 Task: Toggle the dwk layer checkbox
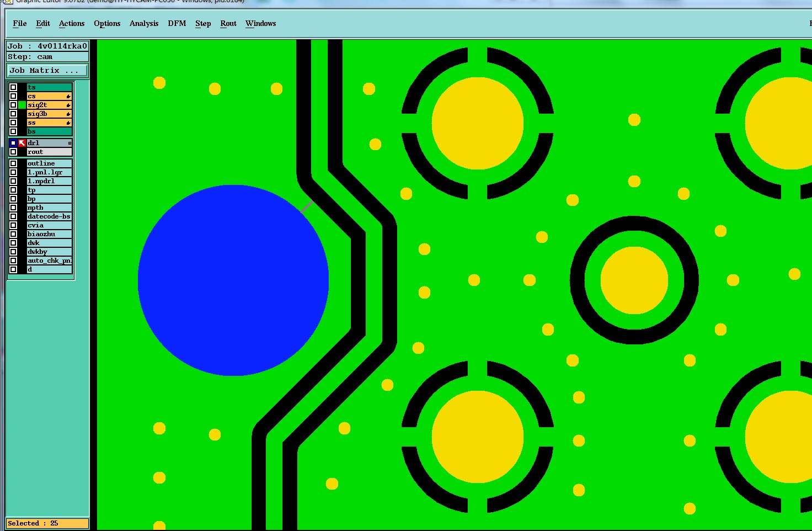coord(13,243)
